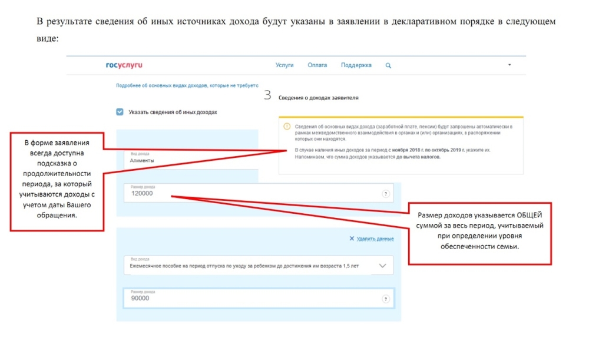
Task: Click the до вычета налогов text
Action: point(418,157)
